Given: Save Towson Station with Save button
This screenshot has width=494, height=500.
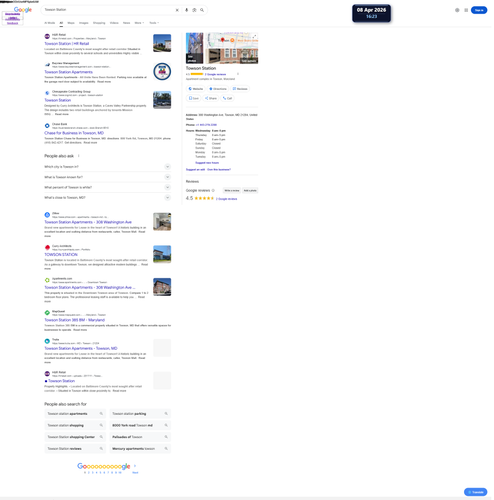Looking at the screenshot, I should pos(194,98).
